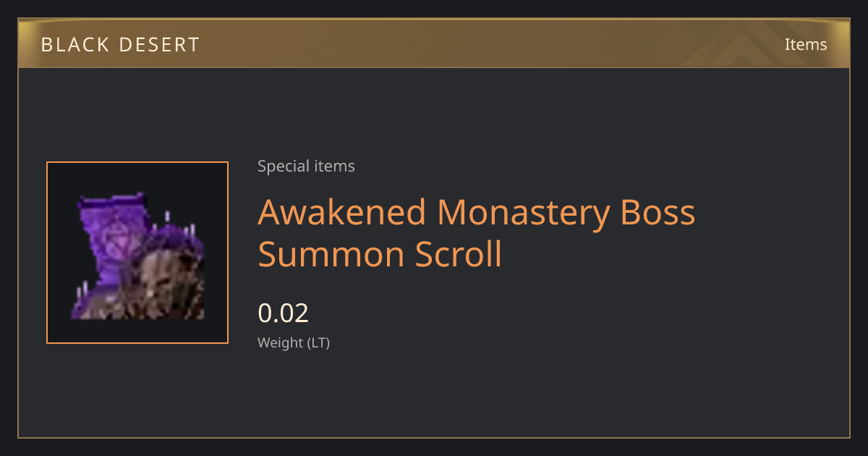Click the word "Awakened" in the title
Viewport: 868px width, 456px height.
pos(342,213)
